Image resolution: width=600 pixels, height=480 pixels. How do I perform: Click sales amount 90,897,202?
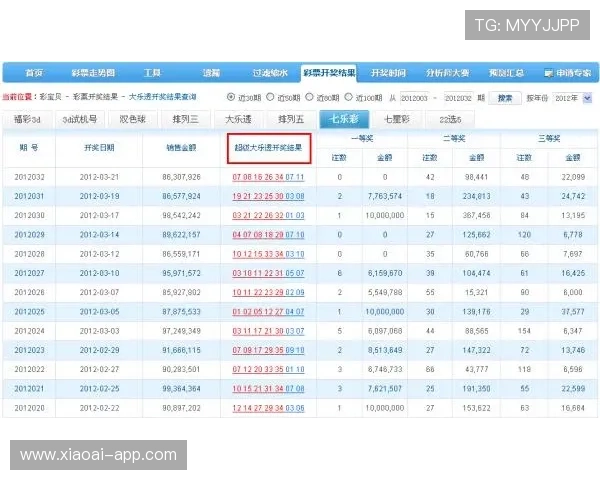coord(181,408)
